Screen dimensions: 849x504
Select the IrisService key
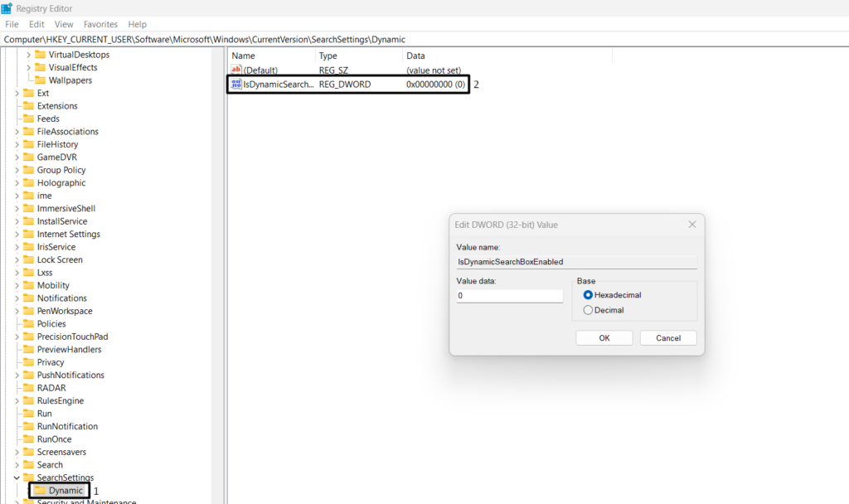[x=56, y=247]
